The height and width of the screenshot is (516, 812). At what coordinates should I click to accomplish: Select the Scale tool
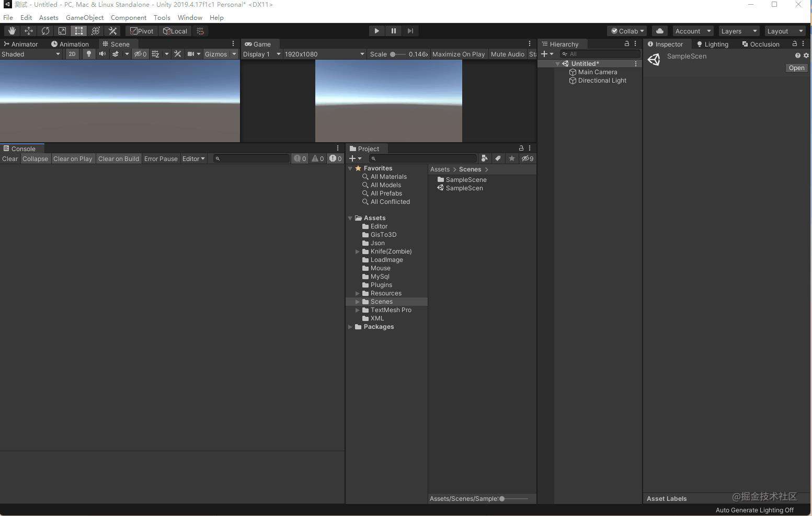[62, 31]
